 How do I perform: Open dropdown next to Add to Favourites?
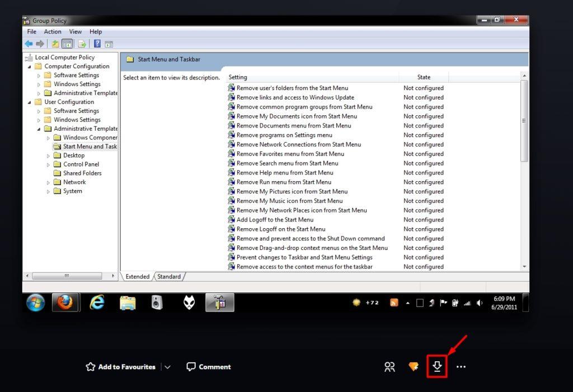(x=167, y=367)
